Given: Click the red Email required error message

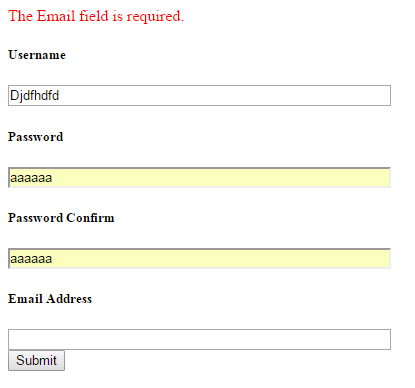Looking at the screenshot, I should [96, 16].
